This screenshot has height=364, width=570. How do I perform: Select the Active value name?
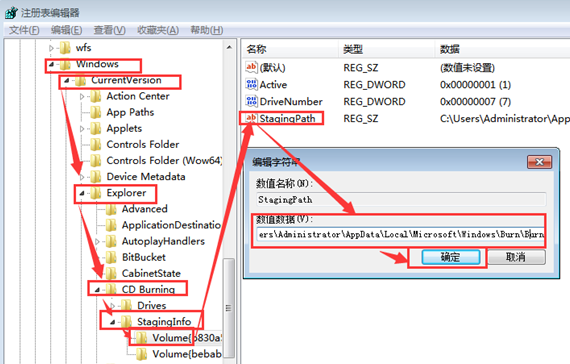(273, 85)
